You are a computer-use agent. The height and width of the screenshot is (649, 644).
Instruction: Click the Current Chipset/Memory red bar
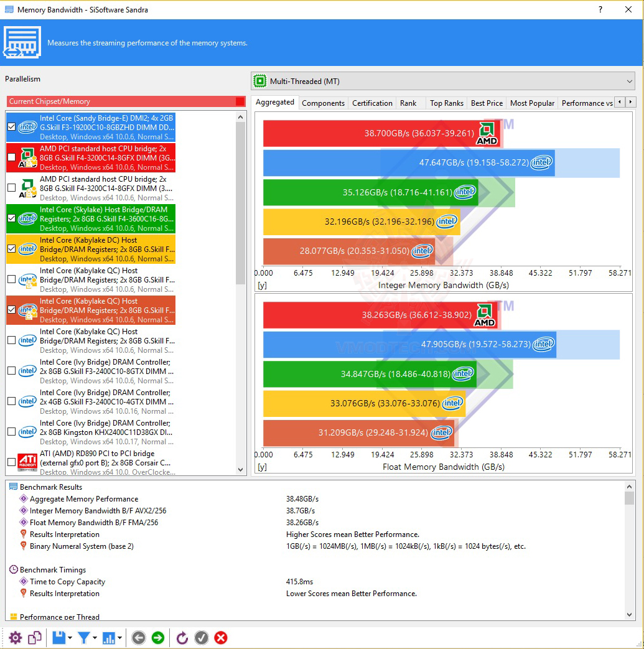(x=126, y=101)
